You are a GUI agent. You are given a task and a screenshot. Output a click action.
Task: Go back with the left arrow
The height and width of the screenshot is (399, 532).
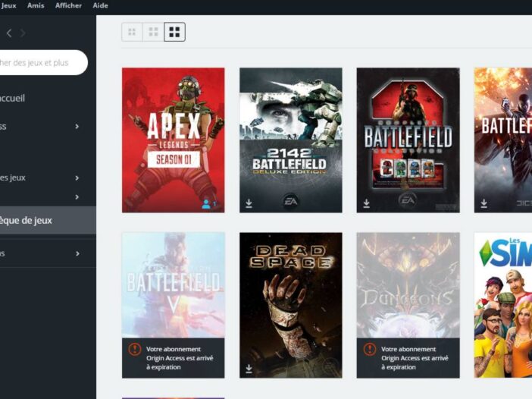(x=9, y=33)
